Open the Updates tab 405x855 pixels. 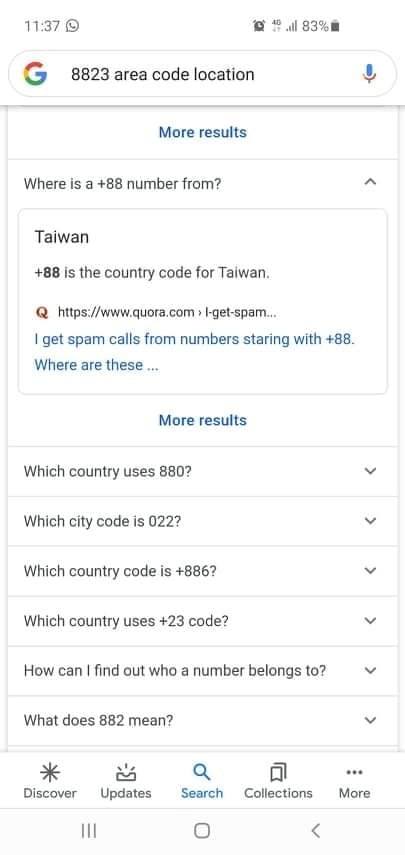click(126, 781)
